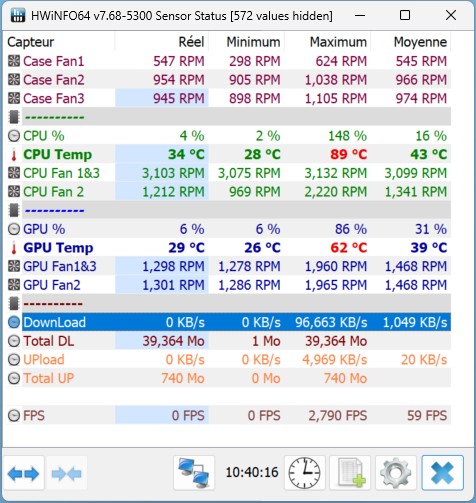Click the thermometer icon beside CPU Temp
The height and width of the screenshot is (503, 476).
(14, 154)
